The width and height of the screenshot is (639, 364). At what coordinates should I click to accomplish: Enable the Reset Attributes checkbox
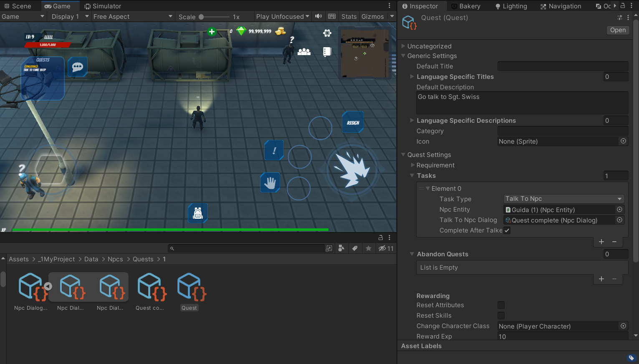(501, 305)
